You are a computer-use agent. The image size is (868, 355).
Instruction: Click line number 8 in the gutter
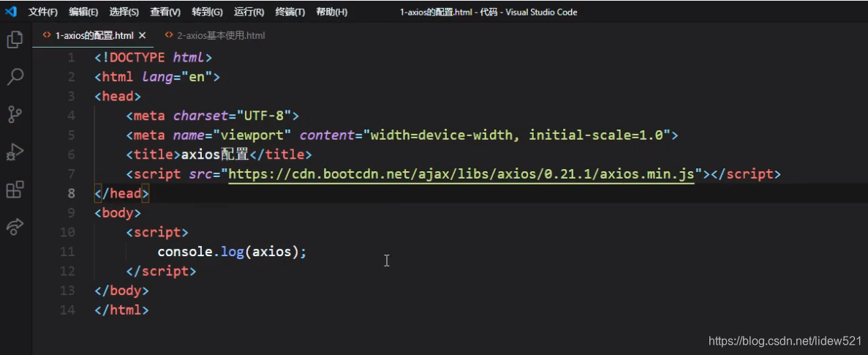(72, 194)
